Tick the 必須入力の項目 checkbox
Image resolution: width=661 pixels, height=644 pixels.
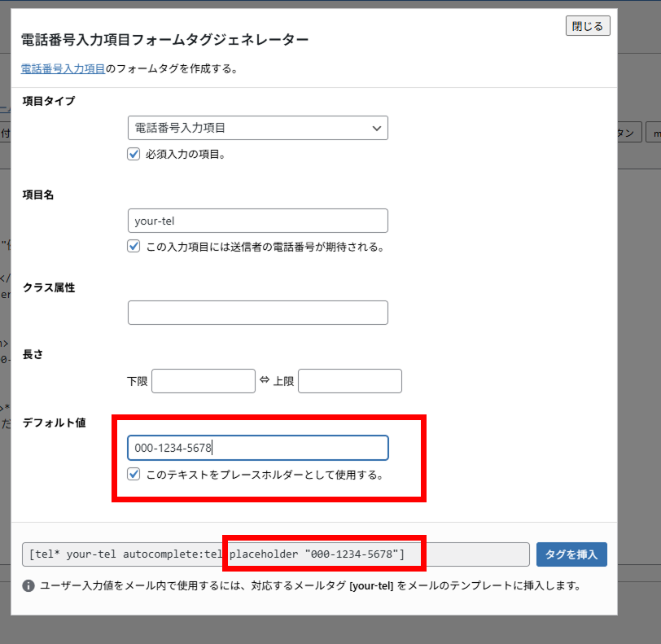(x=134, y=153)
